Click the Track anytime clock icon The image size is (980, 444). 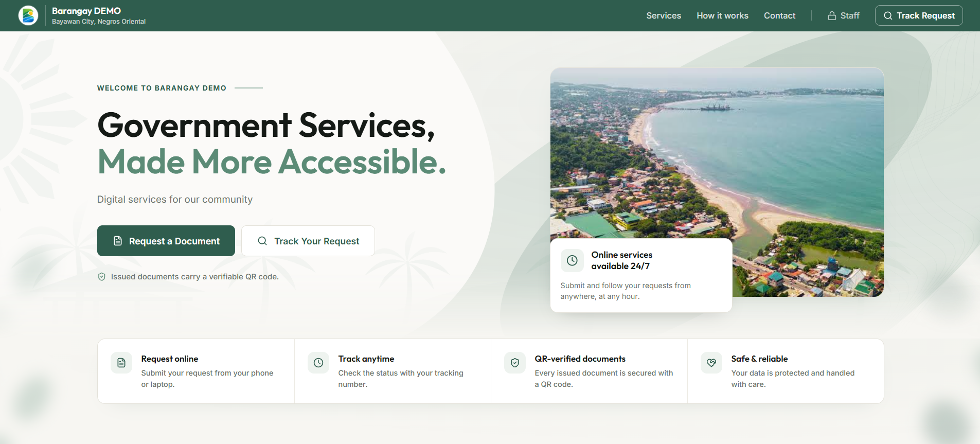pos(318,363)
